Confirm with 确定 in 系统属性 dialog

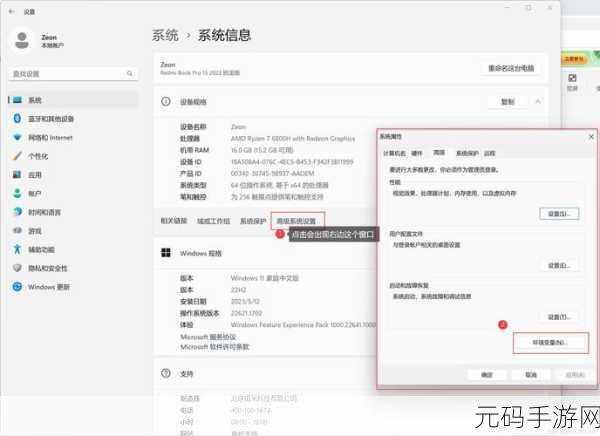(487, 375)
